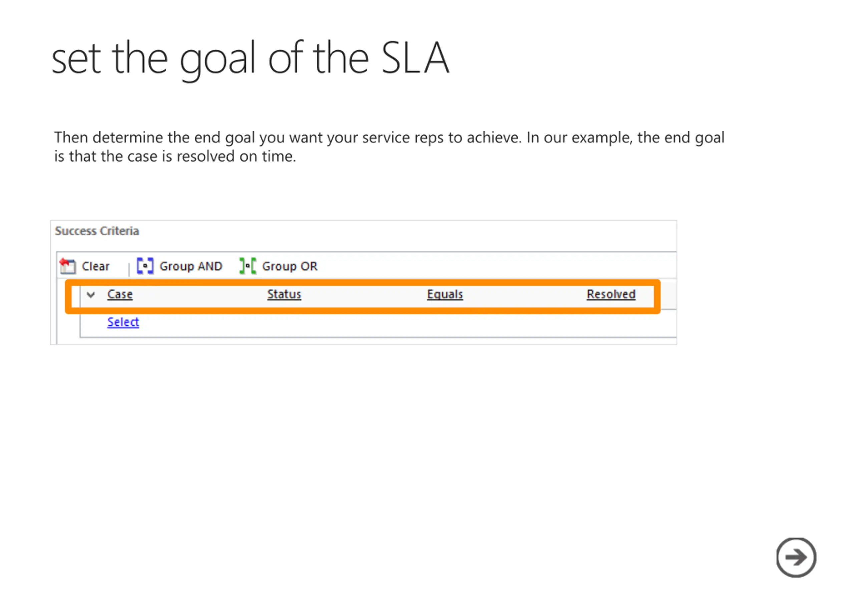The width and height of the screenshot is (854, 616).
Task: Click the separator between Clear and Group AND
Action: [129, 268]
